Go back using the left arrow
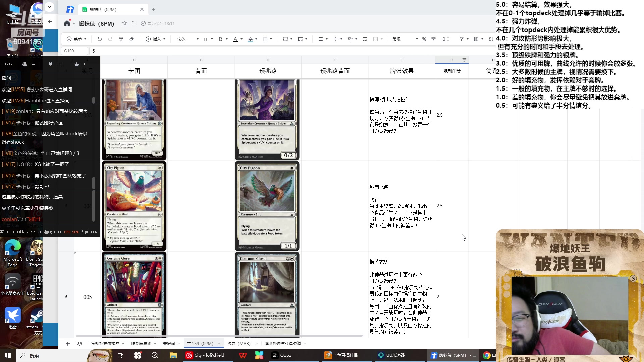Image resolution: width=644 pixels, height=362 pixels. [x=50, y=21]
